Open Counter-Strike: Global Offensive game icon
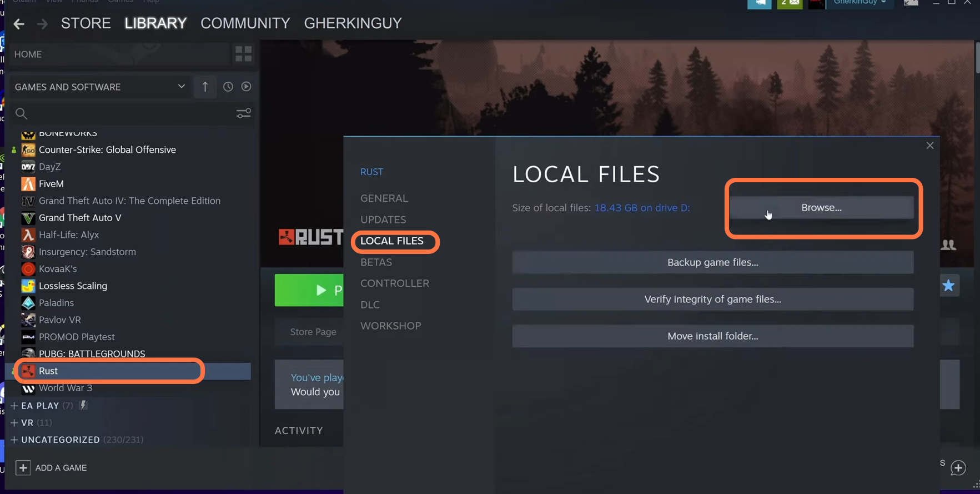Viewport: 980px width, 494px height. coord(28,150)
